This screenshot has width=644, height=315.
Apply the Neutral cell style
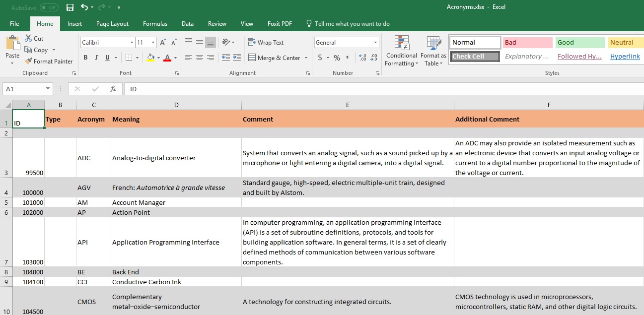tap(626, 43)
